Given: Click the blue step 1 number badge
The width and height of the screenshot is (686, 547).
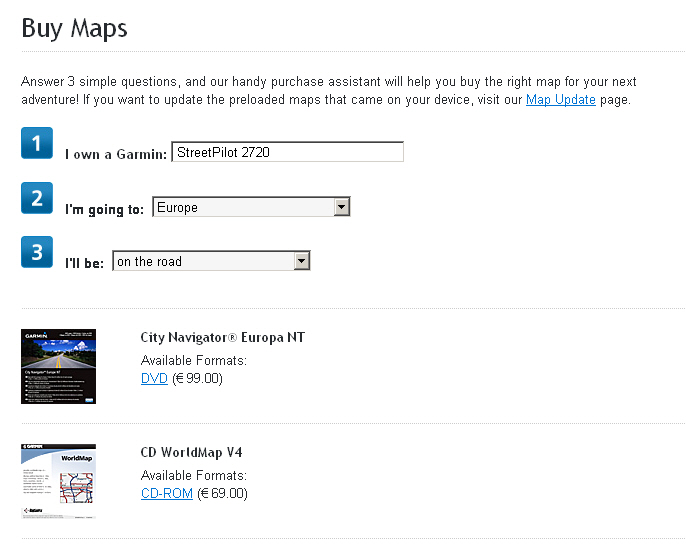Looking at the screenshot, I should [37, 144].
